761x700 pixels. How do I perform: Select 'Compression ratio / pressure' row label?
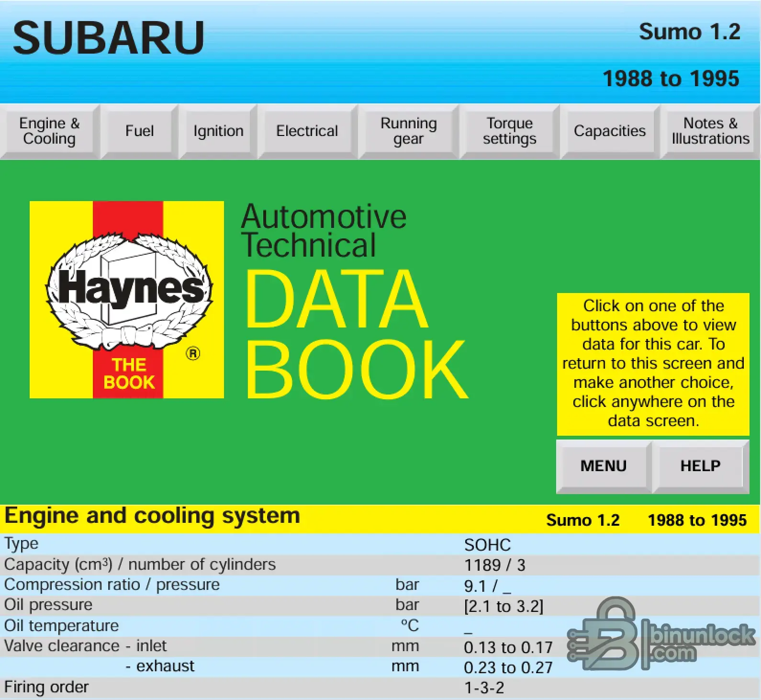tap(112, 585)
